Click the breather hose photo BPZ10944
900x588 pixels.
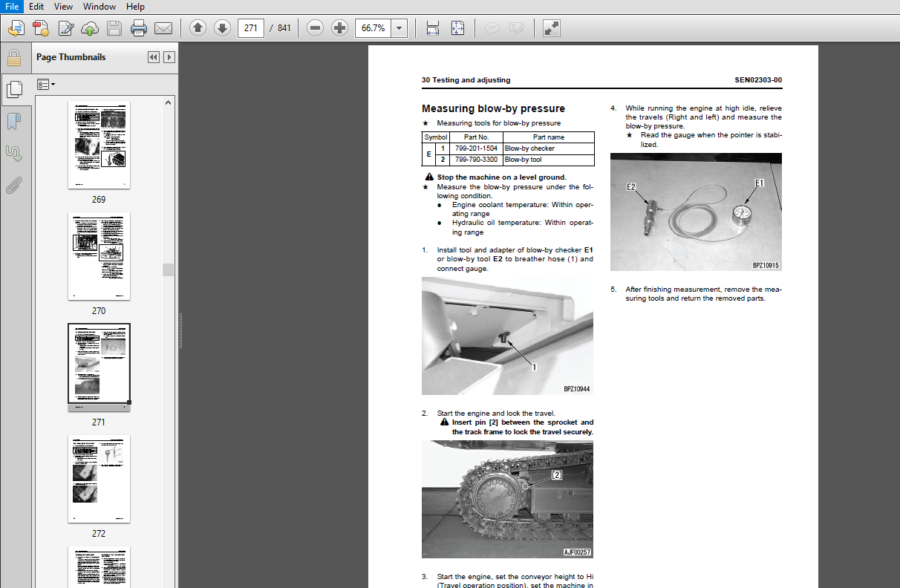click(507, 336)
